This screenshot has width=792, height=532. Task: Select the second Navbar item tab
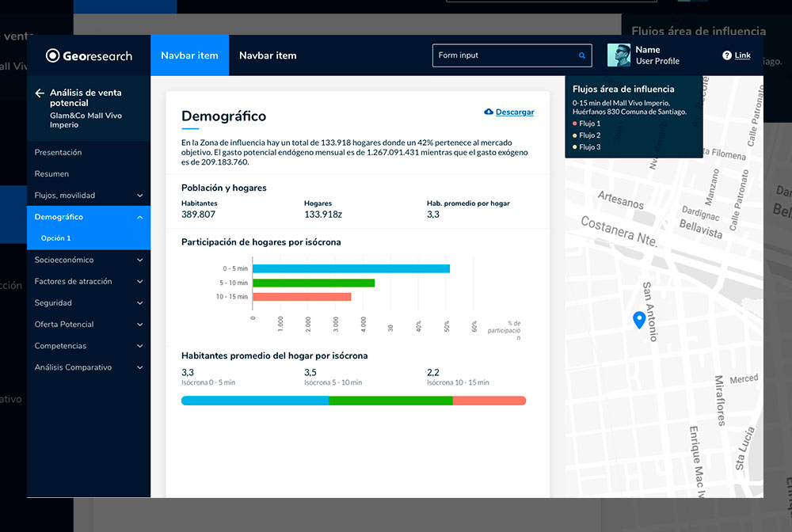pos(268,55)
